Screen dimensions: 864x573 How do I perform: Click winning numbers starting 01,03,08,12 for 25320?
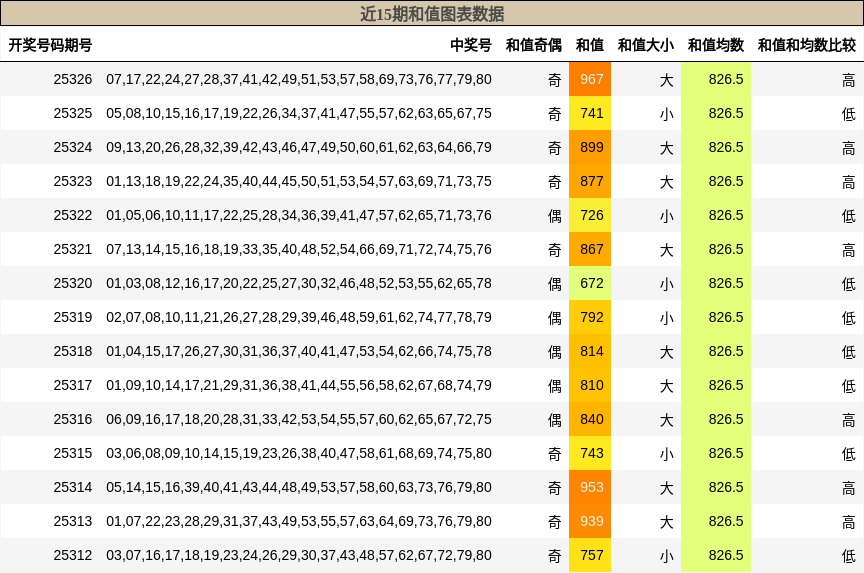[299, 283]
